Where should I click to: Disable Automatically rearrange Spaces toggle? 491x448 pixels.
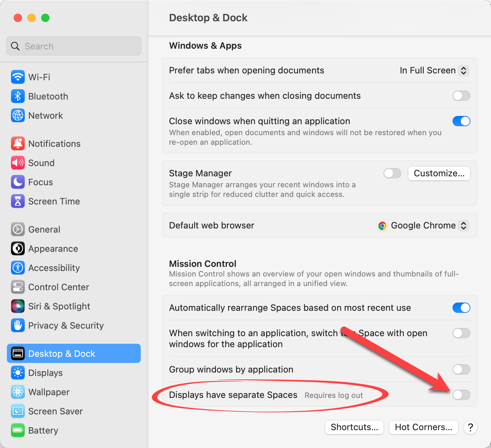coord(461,308)
